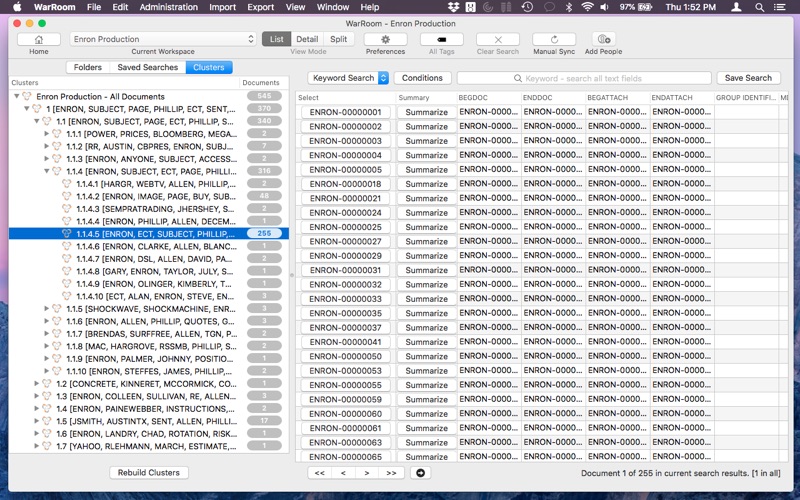Click the keyword search text field
The height and width of the screenshot is (500, 800).
(x=584, y=78)
